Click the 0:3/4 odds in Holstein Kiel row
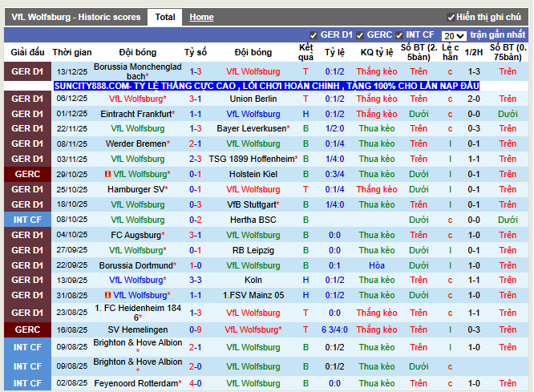Viewport: 534px width, 392px height. click(x=334, y=174)
